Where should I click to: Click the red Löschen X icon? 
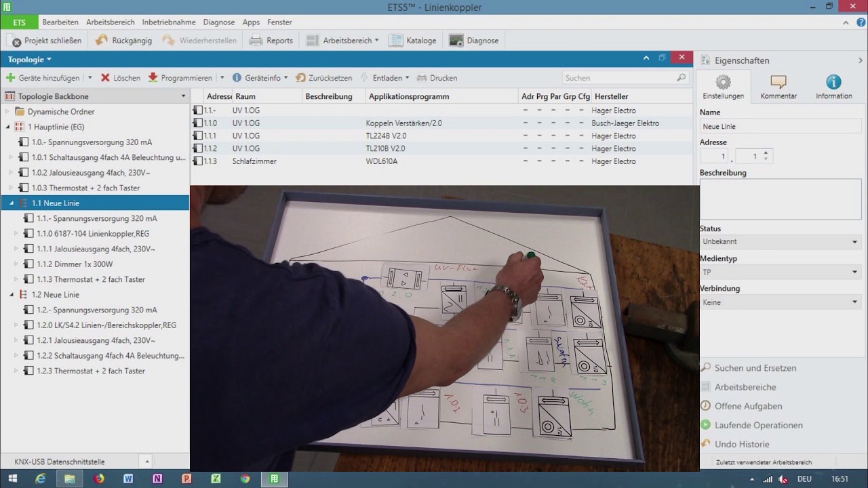click(105, 78)
